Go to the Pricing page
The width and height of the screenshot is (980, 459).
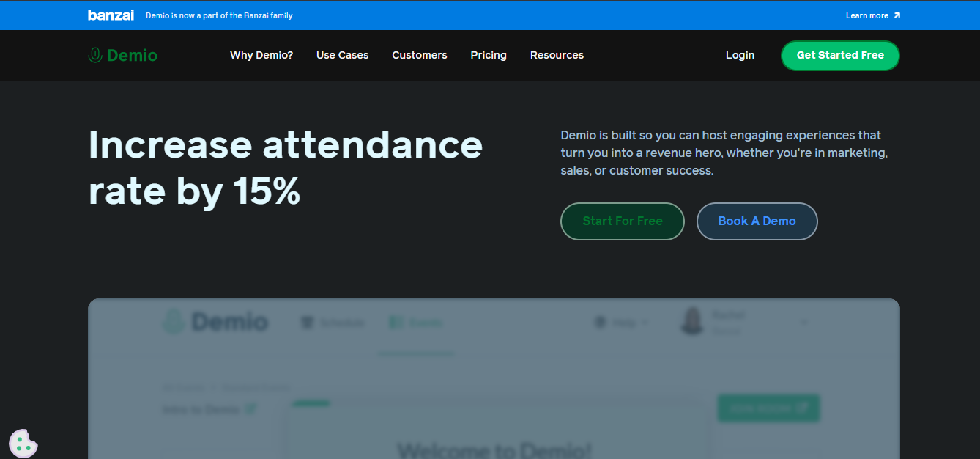[489, 55]
